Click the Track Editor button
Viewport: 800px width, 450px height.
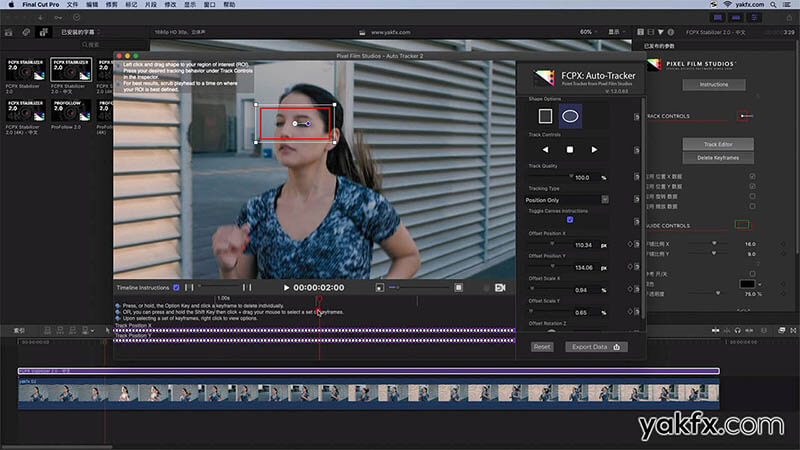coord(718,144)
